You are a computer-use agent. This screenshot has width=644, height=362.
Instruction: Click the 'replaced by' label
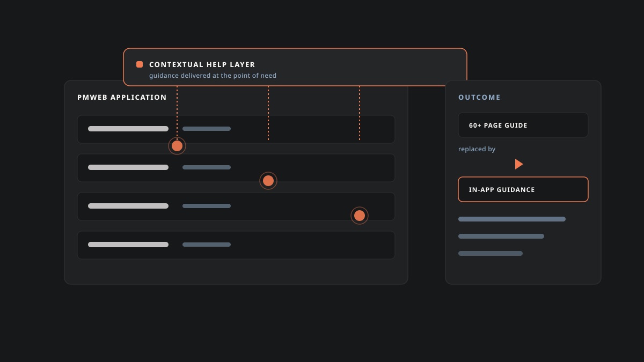coord(477,149)
